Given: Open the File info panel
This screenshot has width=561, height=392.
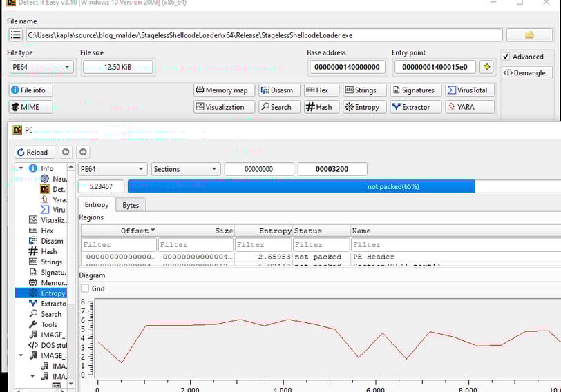Looking at the screenshot, I should point(31,90).
